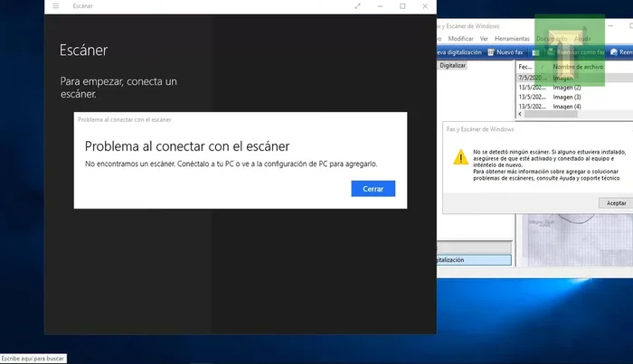Open the Documento menu
Viewport: 633px width, 364px height.
pos(552,39)
